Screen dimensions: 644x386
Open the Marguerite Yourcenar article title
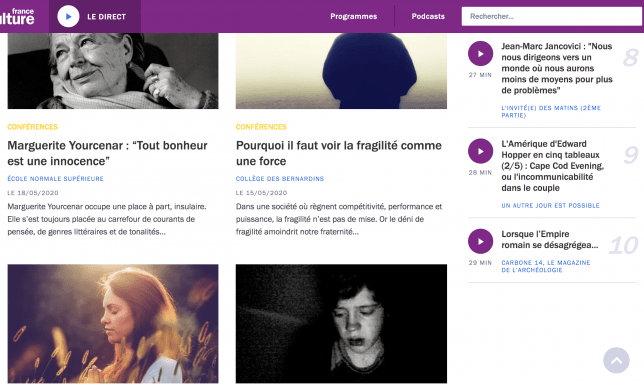pos(108,153)
